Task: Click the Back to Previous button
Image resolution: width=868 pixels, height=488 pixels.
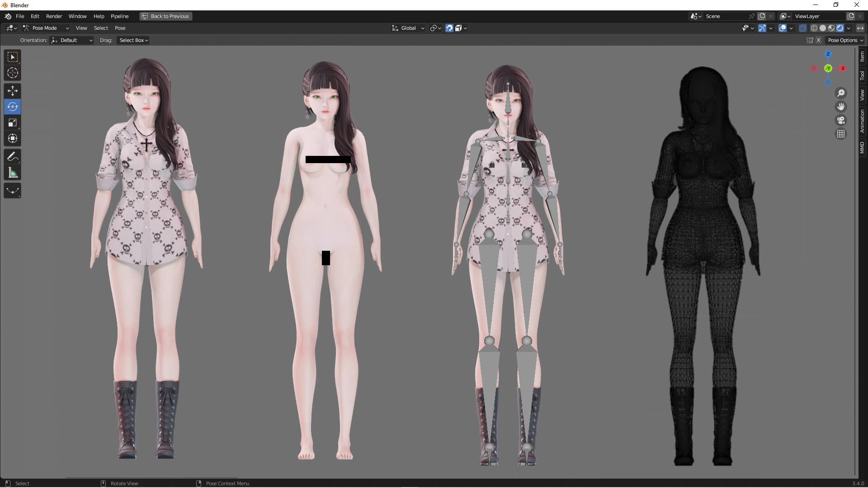Action: pos(165,16)
